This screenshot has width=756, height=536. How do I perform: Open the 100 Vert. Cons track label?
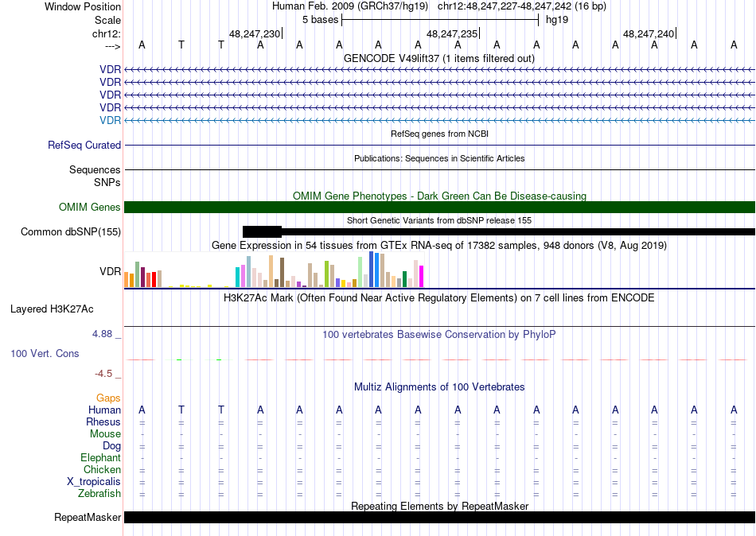(x=45, y=353)
